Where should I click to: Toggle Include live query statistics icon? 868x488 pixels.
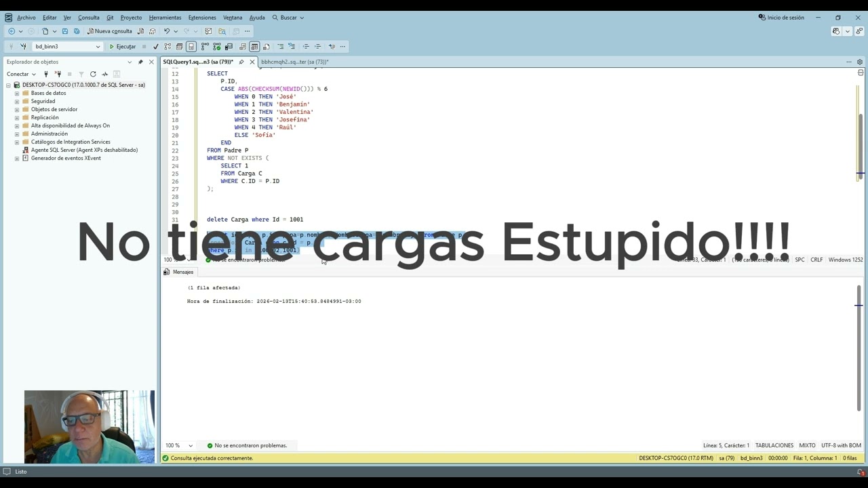(217, 47)
